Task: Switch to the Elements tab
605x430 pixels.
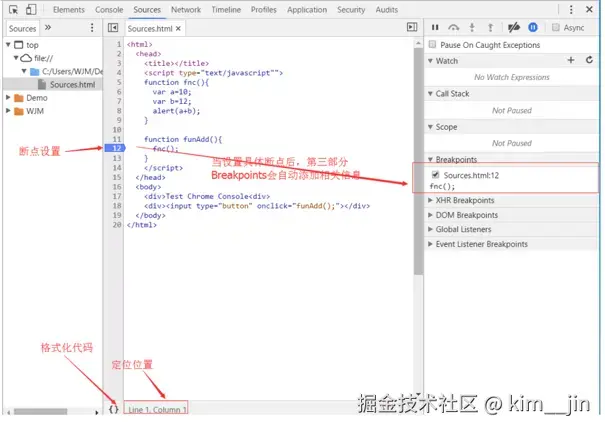Action: coord(69,10)
